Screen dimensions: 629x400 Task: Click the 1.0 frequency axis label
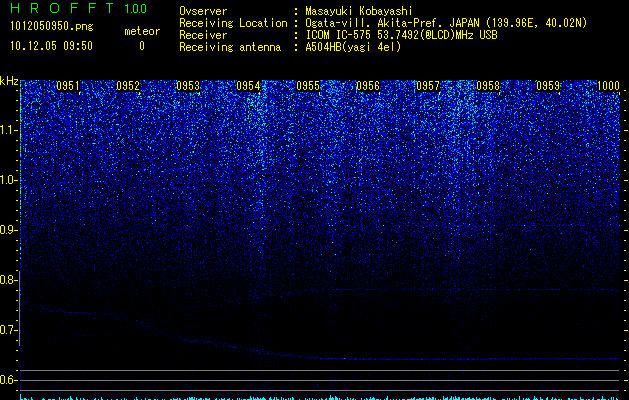coord(7,181)
